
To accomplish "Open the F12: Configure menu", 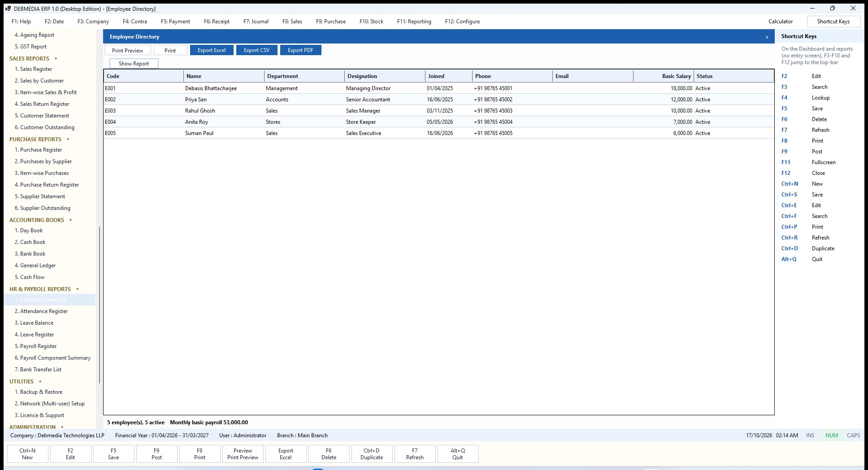I will click(x=462, y=22).
